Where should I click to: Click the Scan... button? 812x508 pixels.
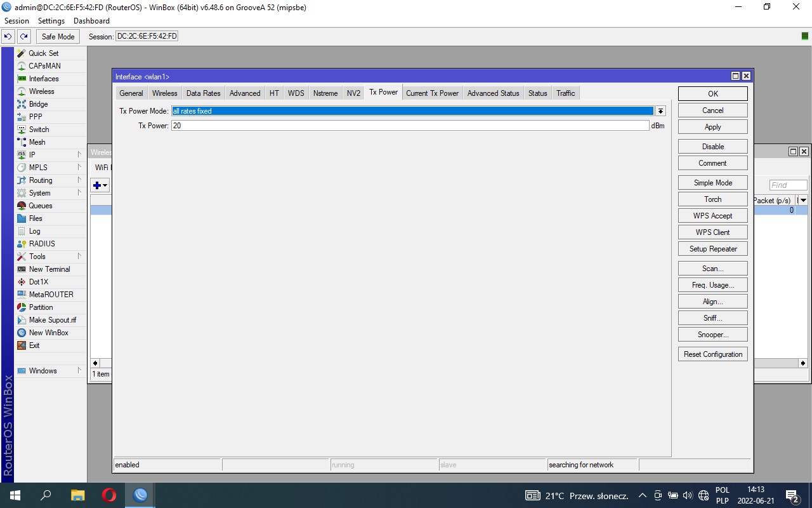point(713,269)
